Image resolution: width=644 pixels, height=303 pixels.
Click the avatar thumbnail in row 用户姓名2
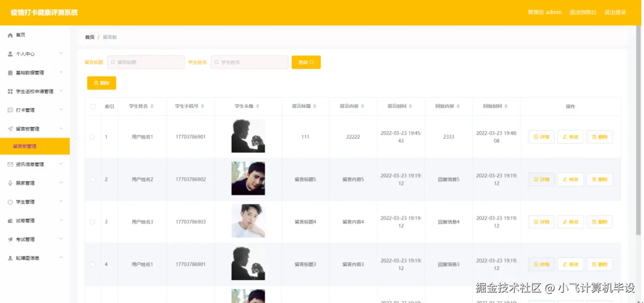[248, 179]
